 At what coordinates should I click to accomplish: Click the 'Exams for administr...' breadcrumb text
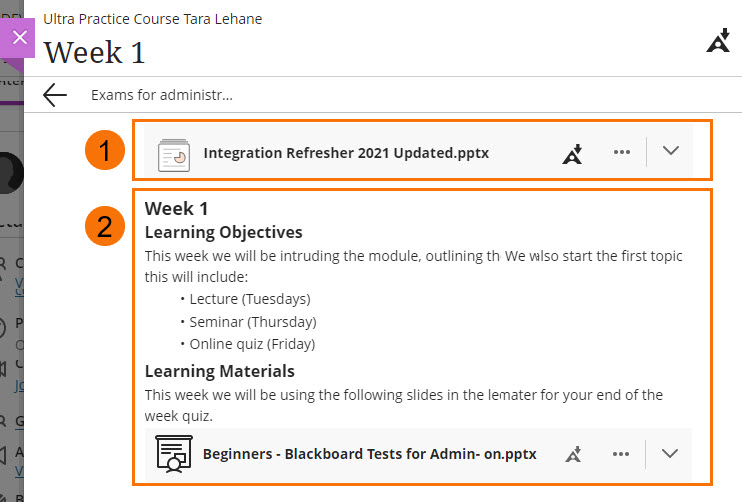click(161, 96)
